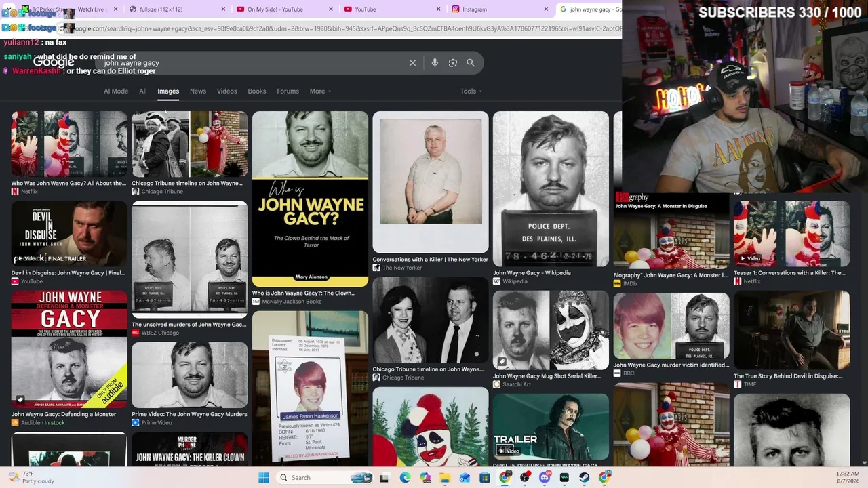
Task: Switch to OBS Studio on the taskbar
Action: click(525, 478)
